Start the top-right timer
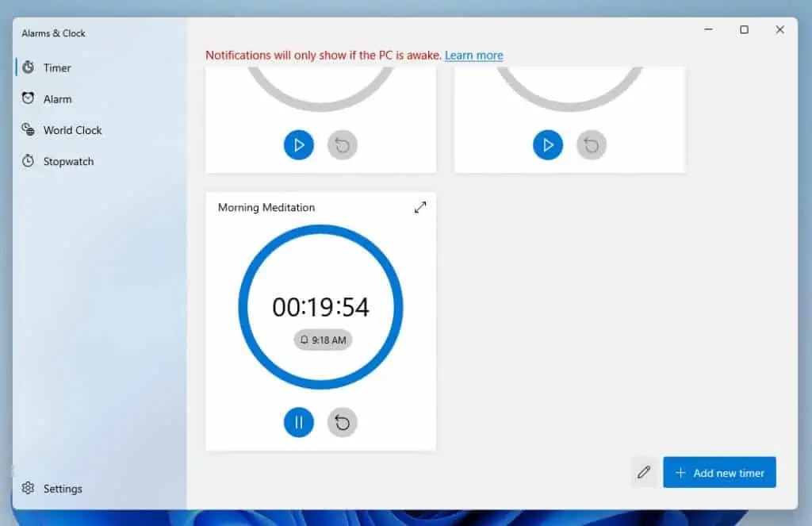812x526 pixels. [548, 145]
